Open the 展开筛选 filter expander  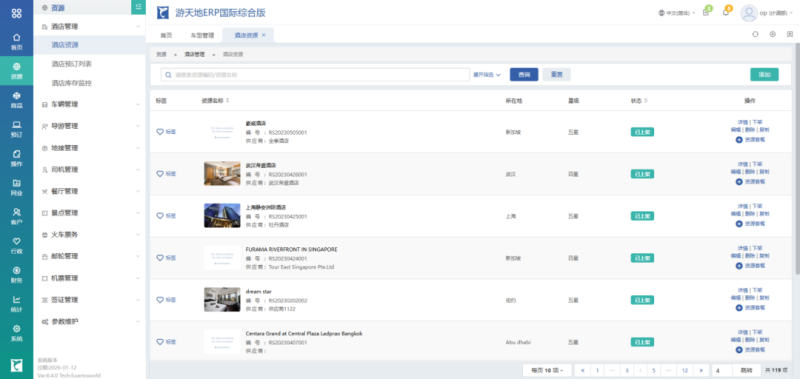(487, 74)
